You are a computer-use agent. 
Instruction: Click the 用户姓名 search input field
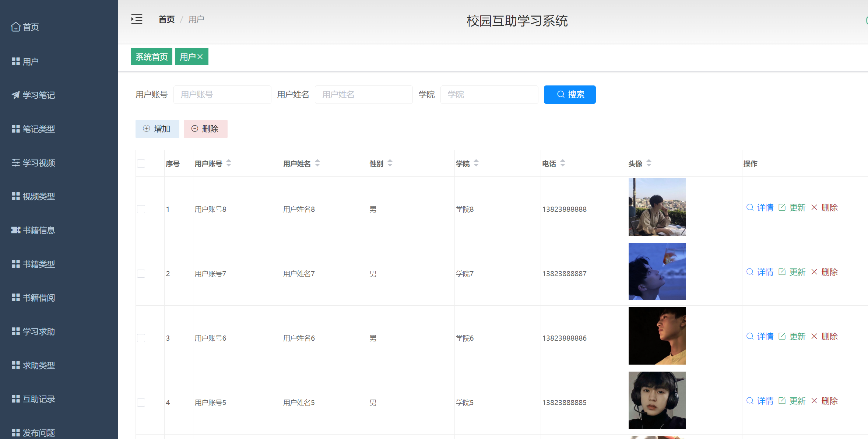[363, 95]
